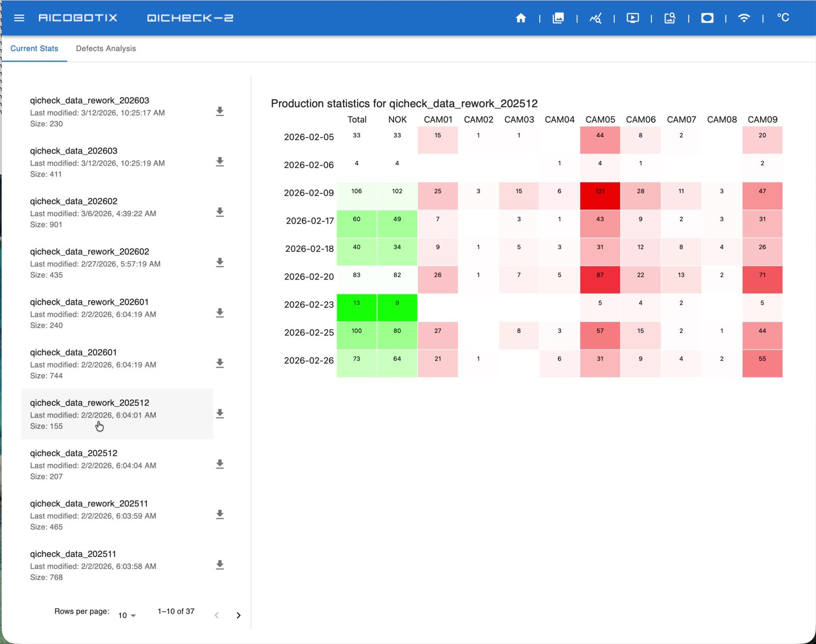
Task: Check the wifi connection status icon
Action: pyautogui.click(x=744, y=18)
